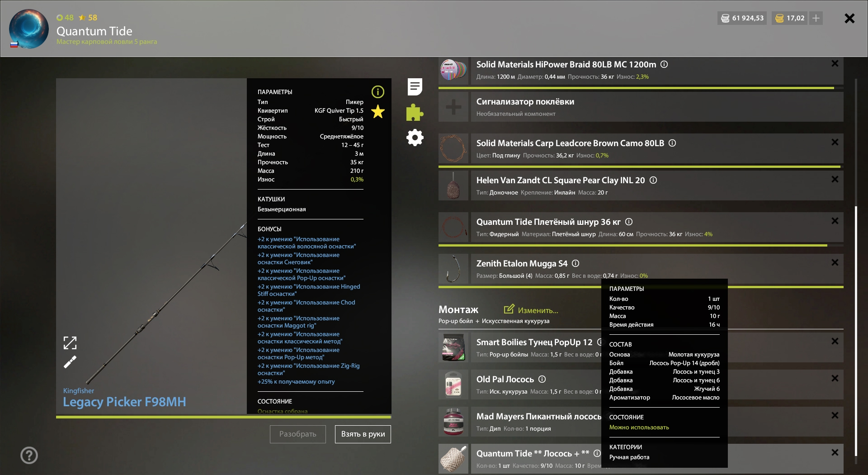Select the Можно использовать status text

(639, 427)
